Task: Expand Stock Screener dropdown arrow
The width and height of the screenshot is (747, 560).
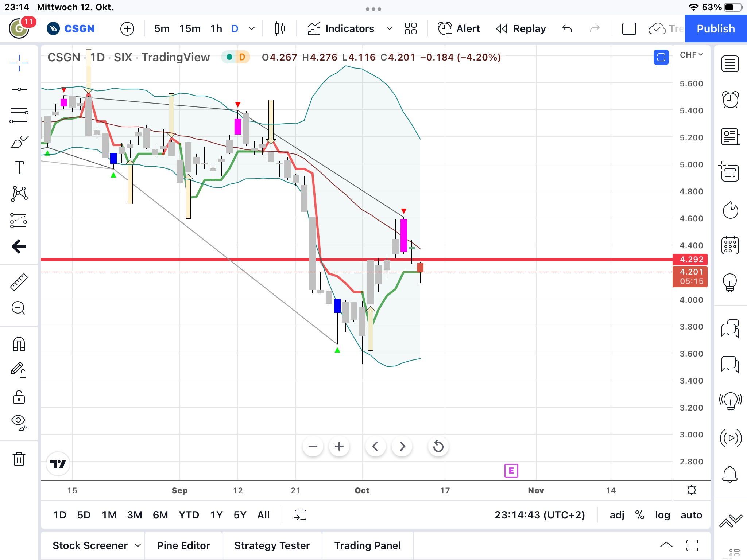Action: (138, 545)
